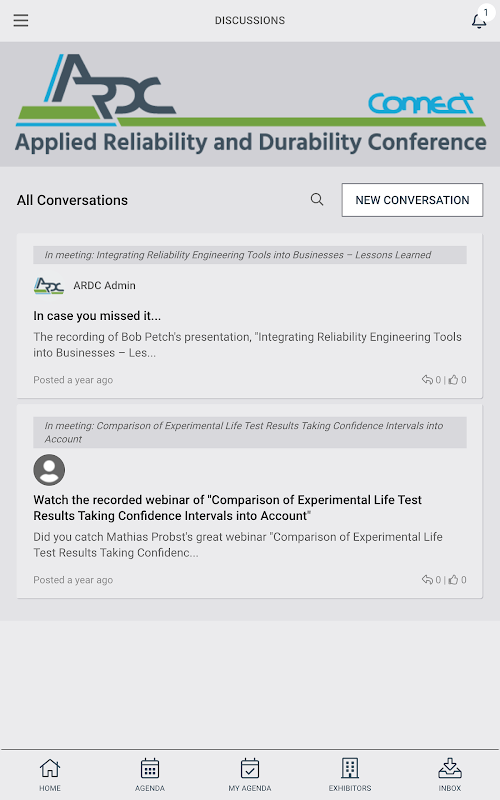Click the search conversations magnifier icon
This screenshot has height=800, width=500.
tap(317, 199)
